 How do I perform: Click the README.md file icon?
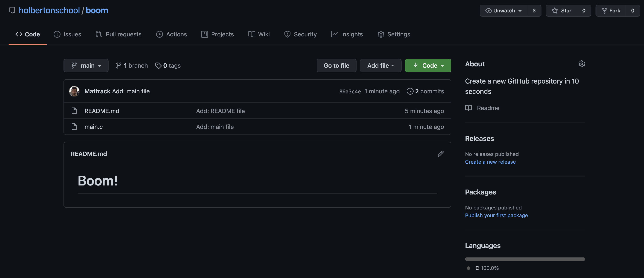74,111
